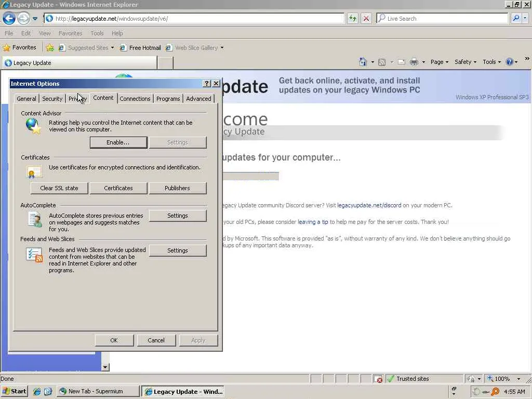
Task: Open the File menu
Action: coord(9,33)
